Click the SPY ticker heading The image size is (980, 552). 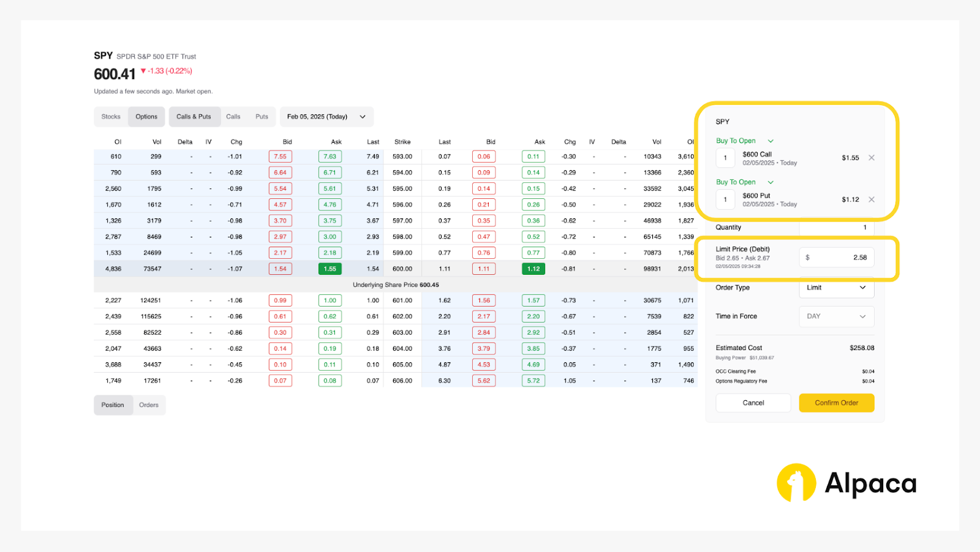point(103,56)
